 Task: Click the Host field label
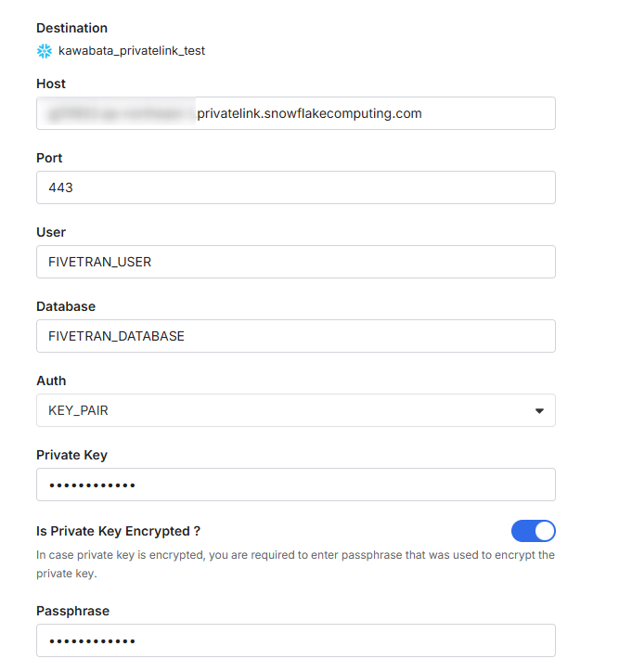[x=51, y=84]
